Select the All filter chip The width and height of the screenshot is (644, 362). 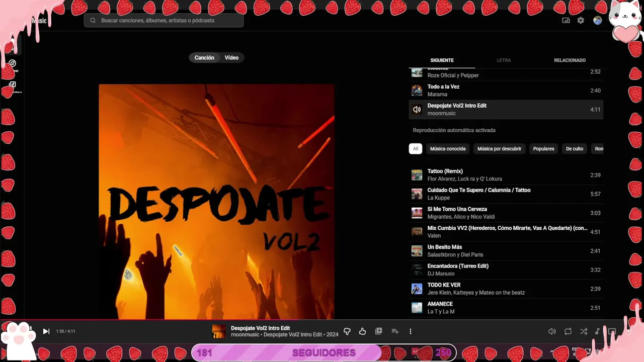point(416,149)
